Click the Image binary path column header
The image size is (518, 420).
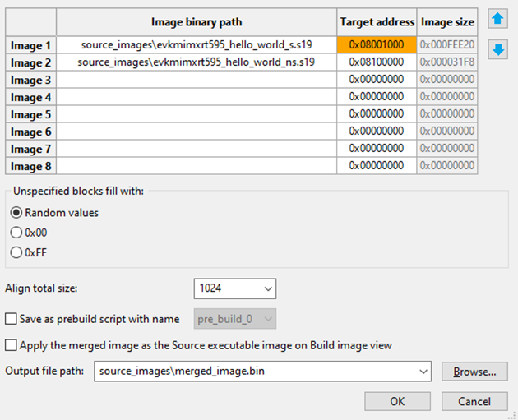(x=197, y=22)
